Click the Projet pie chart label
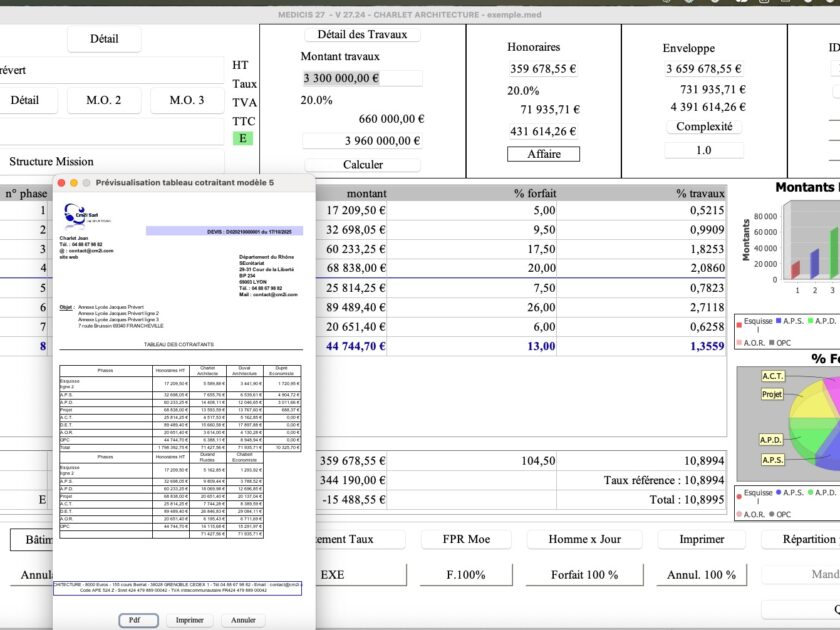The height and width of the screenshot is (630, 840). point(772,394)
